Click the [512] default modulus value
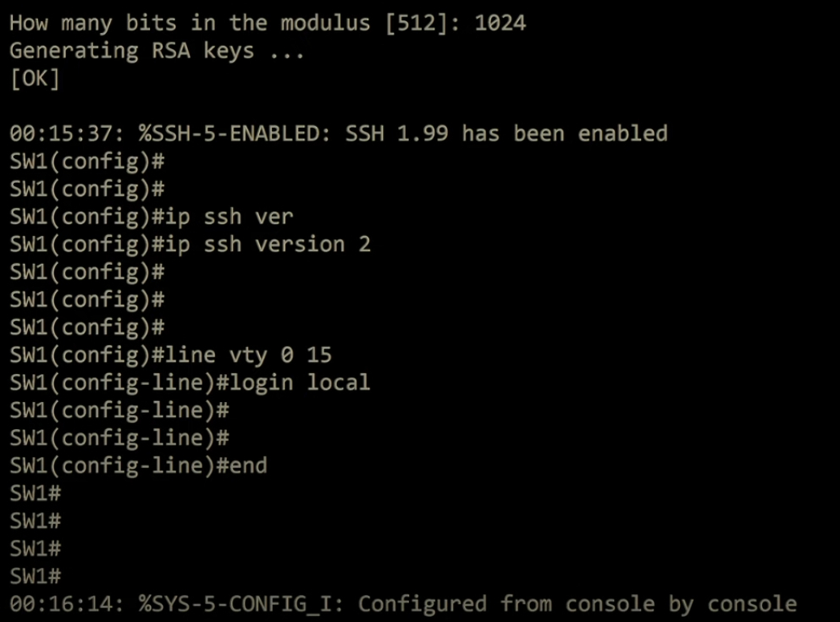Viewport: 840px width, 622px height. [417, 23]
